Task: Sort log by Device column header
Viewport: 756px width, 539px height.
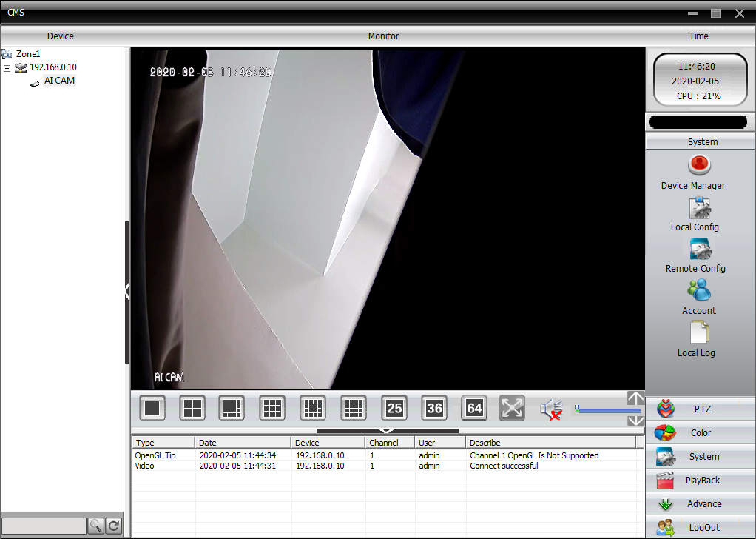Action: pos(328,443)
